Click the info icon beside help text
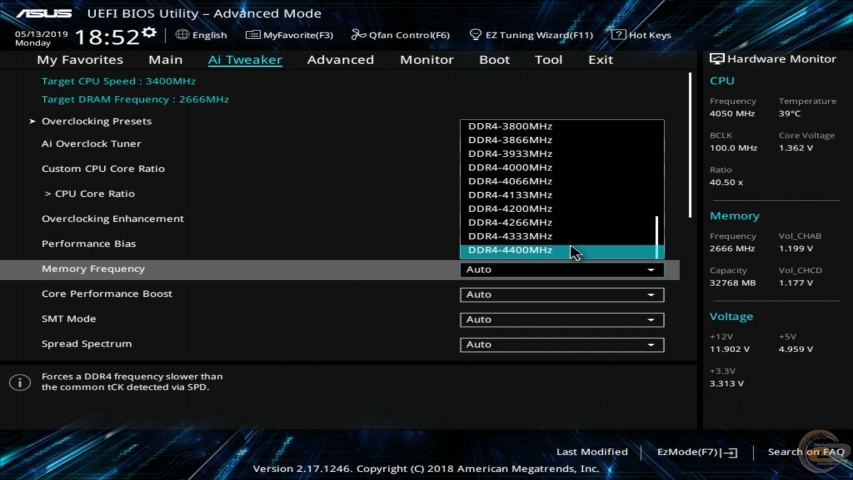The width and height of the screenshot is (853, 480). coord(20,383)
